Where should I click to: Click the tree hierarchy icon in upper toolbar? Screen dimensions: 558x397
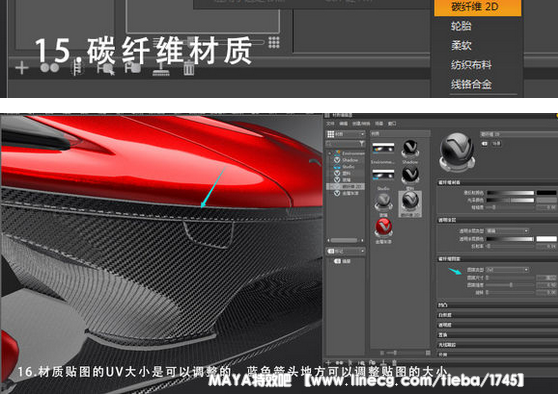tap(78, 67)
